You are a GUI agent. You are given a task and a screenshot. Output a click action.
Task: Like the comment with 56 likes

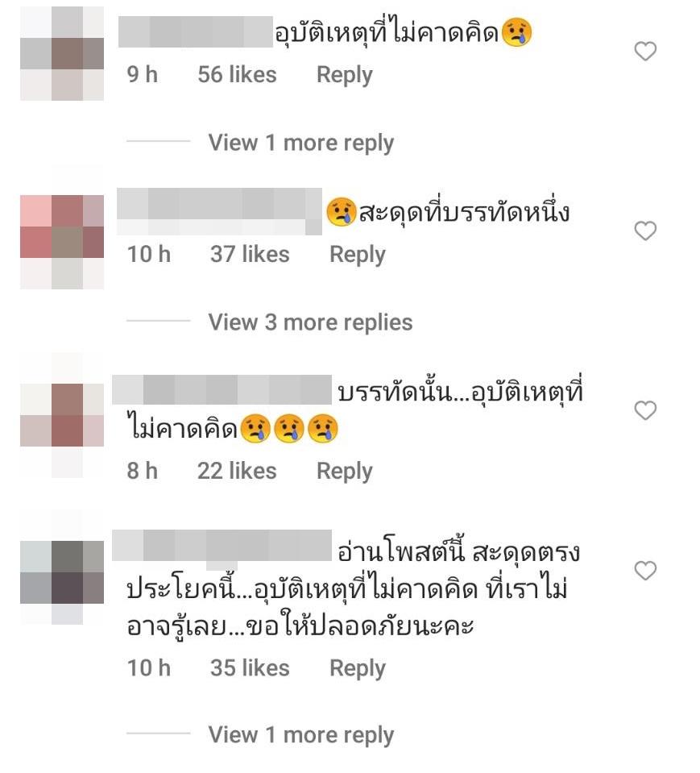645,52
